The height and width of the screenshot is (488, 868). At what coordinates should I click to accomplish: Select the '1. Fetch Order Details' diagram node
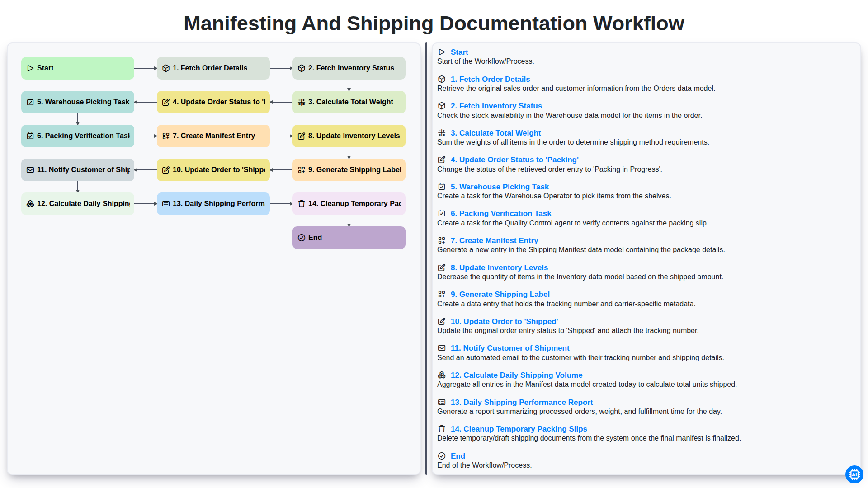pos(213,68)
